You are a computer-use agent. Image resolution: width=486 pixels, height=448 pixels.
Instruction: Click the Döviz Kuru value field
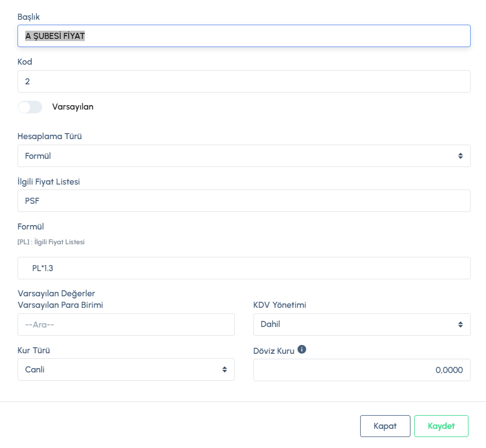(x=361, y=370)
